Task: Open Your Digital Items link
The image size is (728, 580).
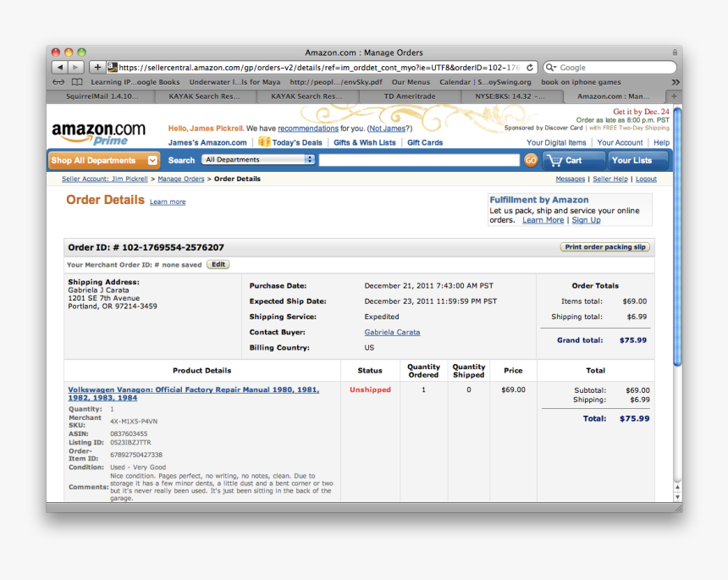Action: point(556,142)
